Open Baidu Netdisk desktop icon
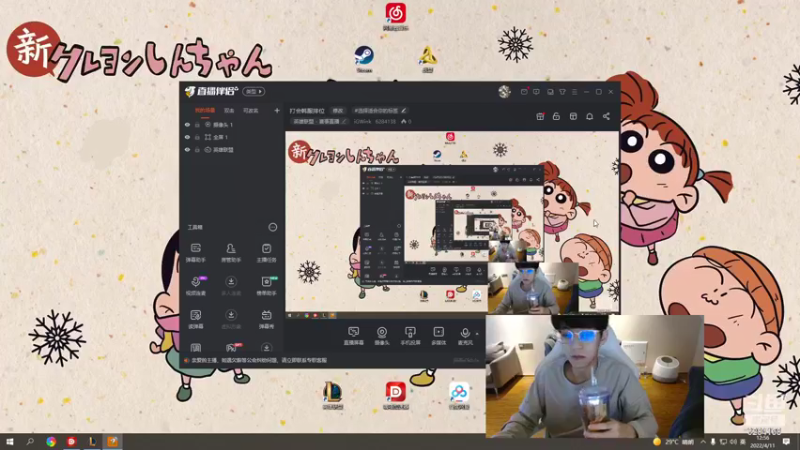800x450 pixels. click(459, 395)
